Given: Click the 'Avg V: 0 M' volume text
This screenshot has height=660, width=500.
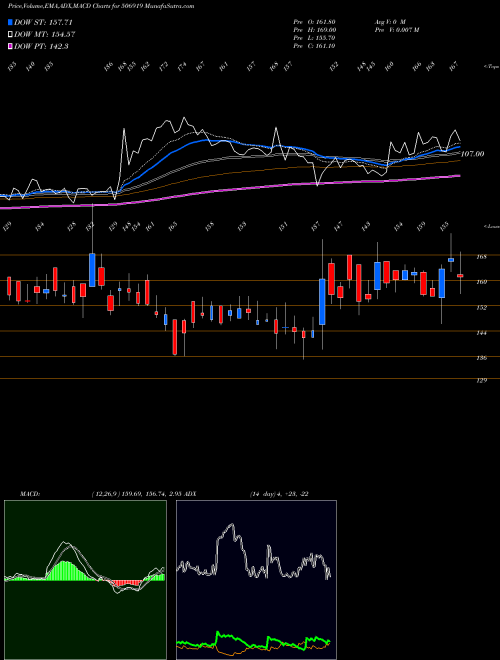Looking at the screenshot, I should [389, 22].
